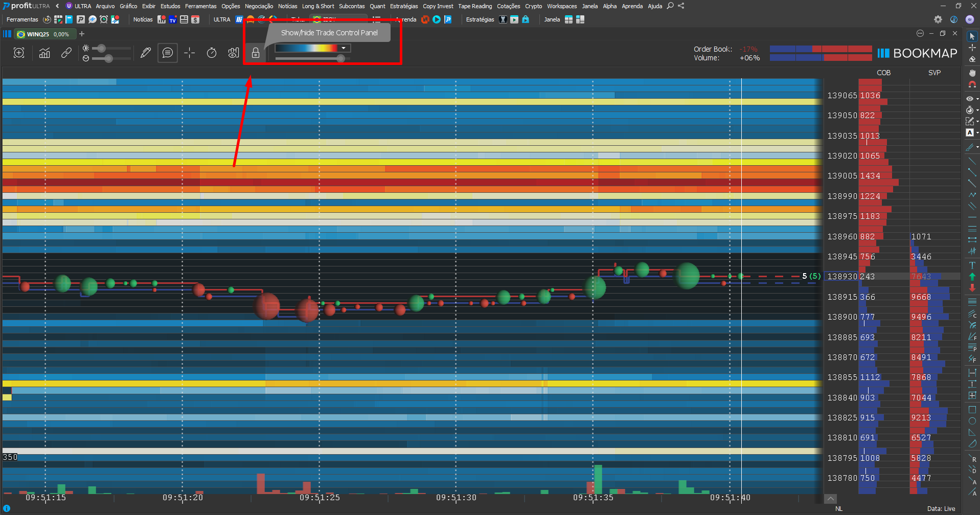The width and height of the screenshot is (980, 515).
Task: Open Bookmap window options ellipsis button
Action: 920,34
